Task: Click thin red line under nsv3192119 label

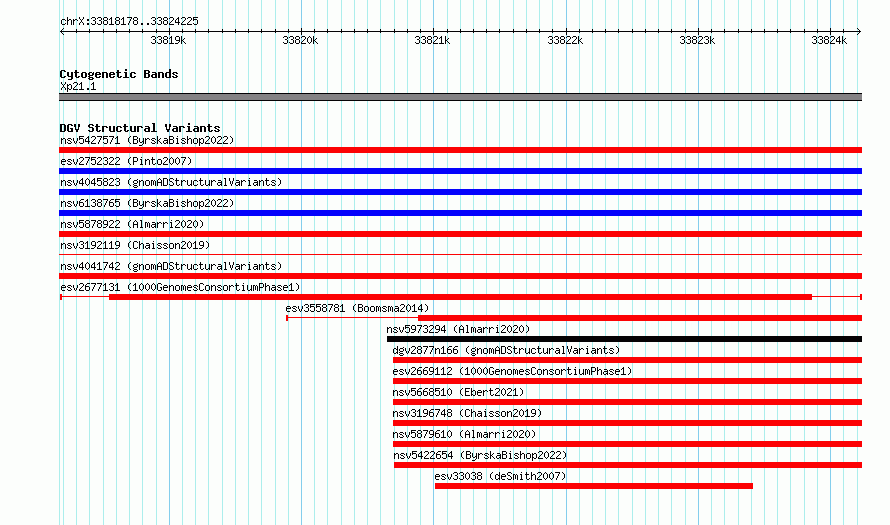Action: tap(460, 254)
